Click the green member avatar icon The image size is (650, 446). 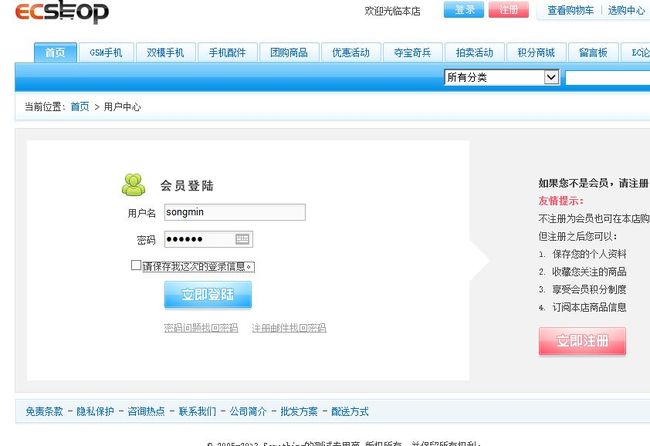(133, 185)
